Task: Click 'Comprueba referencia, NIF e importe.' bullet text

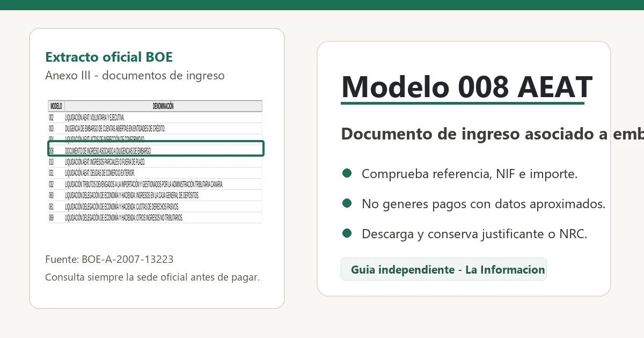Action: [470, 174]
